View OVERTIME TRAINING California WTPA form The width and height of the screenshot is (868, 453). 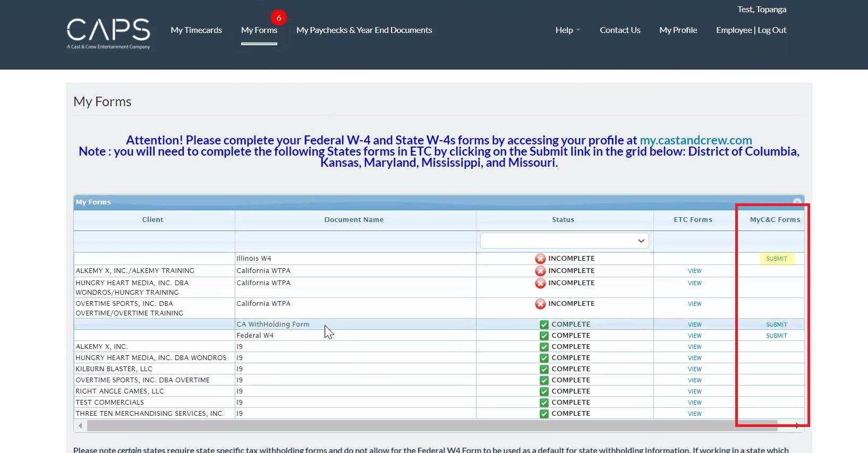695,304
